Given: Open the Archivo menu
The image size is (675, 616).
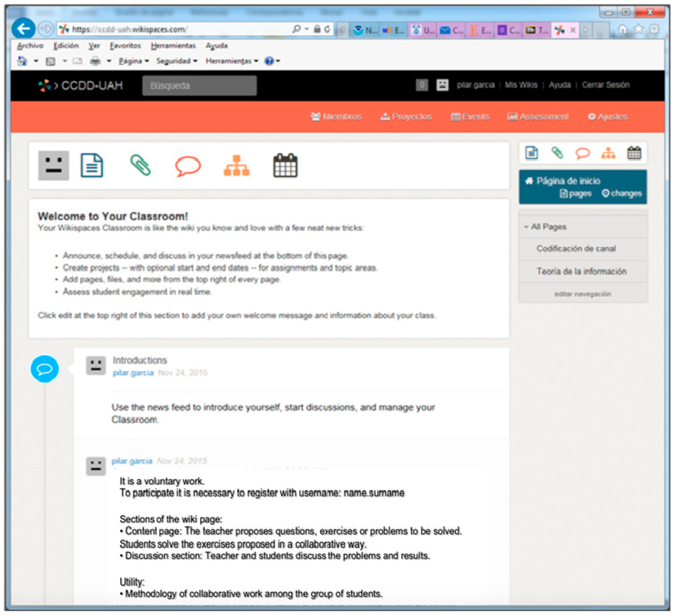Looking at the screenshot, I should click(x=30, y=45).
